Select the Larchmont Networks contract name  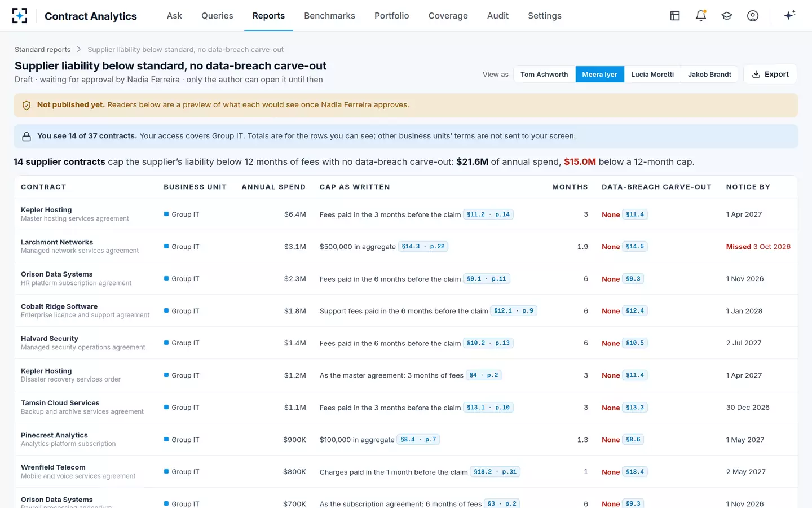point(57,242)
